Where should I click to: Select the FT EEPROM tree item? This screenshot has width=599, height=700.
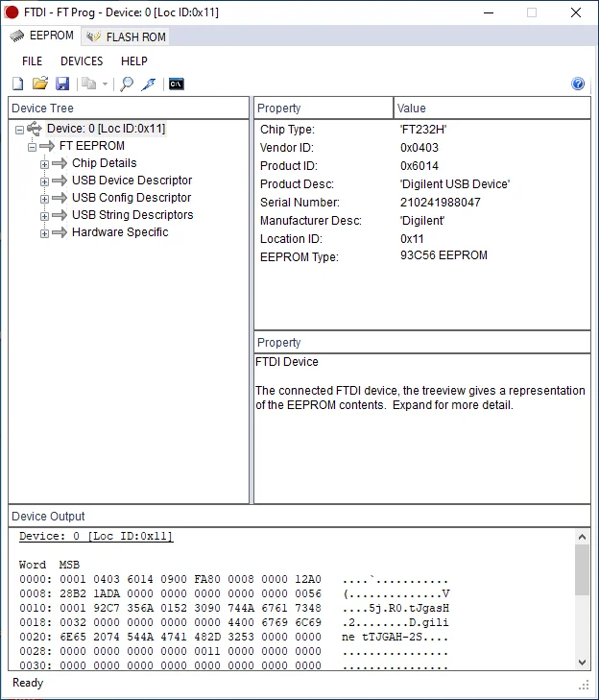click(x=92, y=146)
